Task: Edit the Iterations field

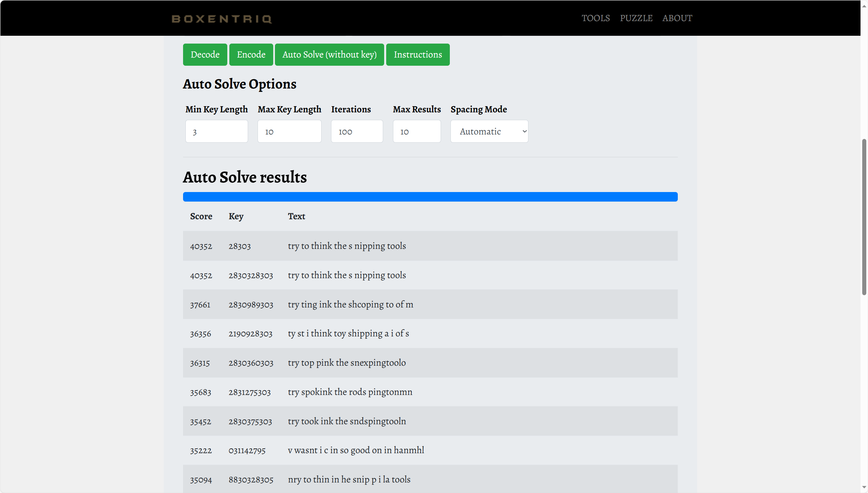Action: pyautogui.click(x=357, y=131)
